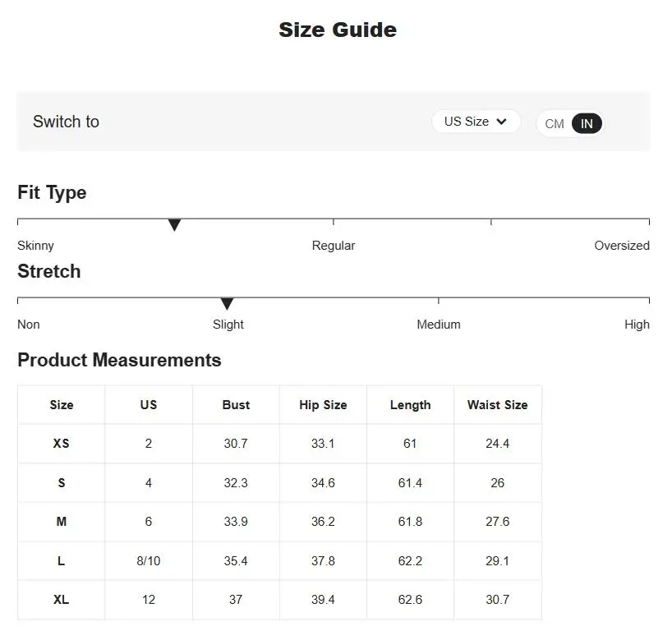Viewport: 672px width, 631px height.
Task: Click the Slight stretch label
Action: [228, 325]
